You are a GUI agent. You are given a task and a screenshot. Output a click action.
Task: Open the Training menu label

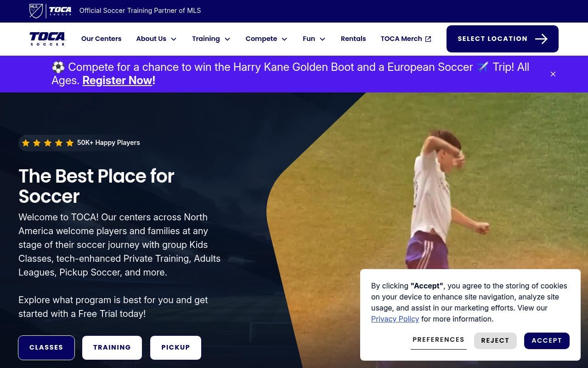206,39
